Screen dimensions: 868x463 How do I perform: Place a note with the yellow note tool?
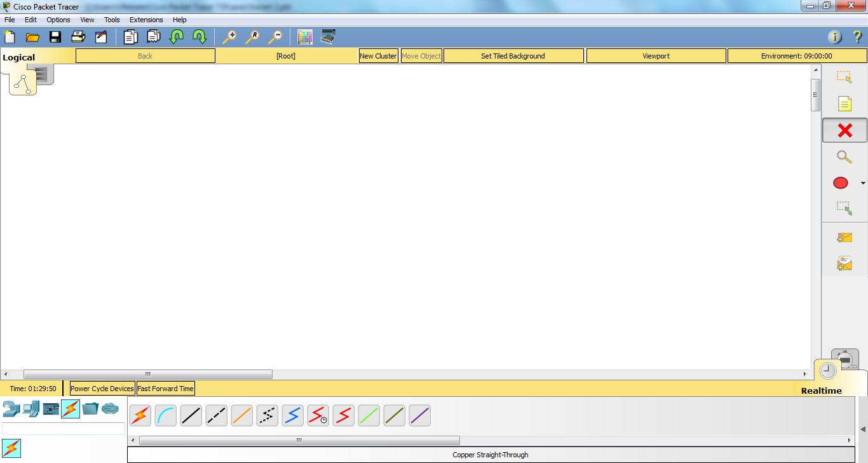844,104
